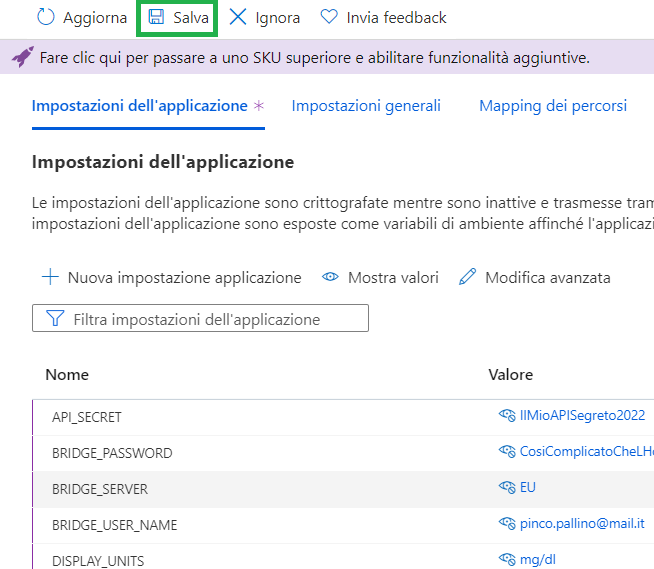The image size is (654, 569).
Task: Open value pinco.pallino@mail.it
Action: pyautogui.click(x=582, y=523)
